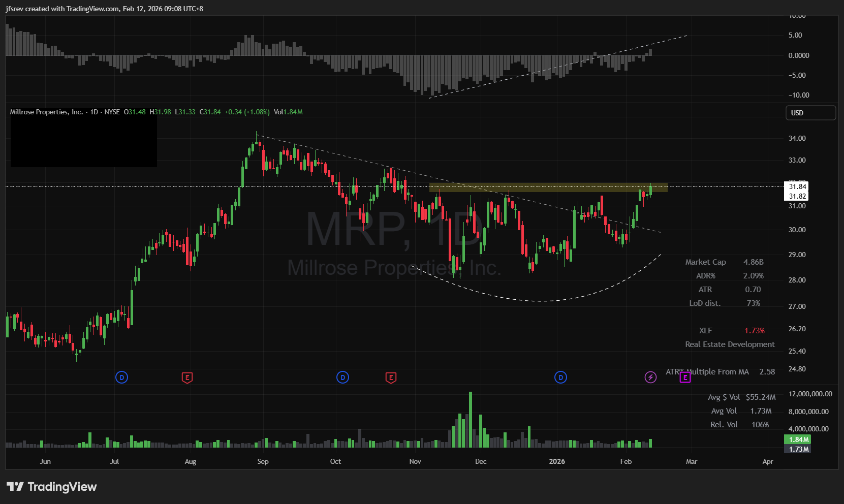844x504 pixels.
Task: Click the ATR% Multiple From MA value 2.58
Action: click(x=767, y=372)
